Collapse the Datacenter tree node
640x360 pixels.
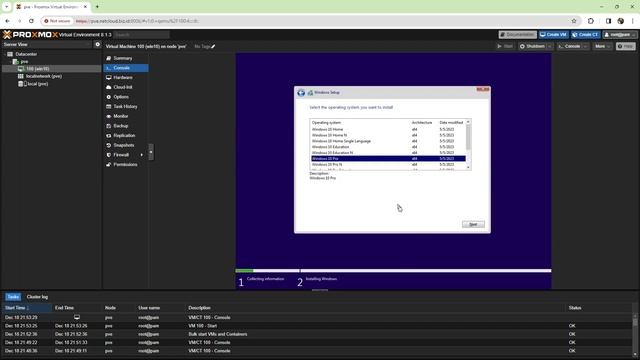pos(5,54)
